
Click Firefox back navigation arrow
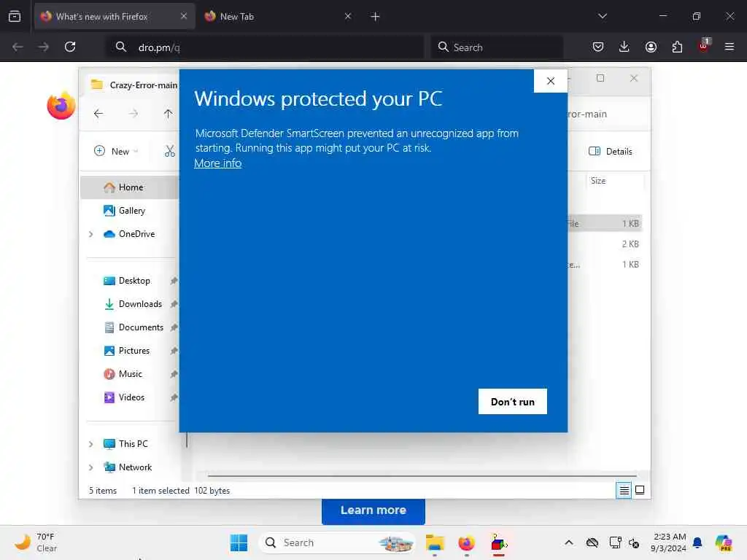pos(18,47)
